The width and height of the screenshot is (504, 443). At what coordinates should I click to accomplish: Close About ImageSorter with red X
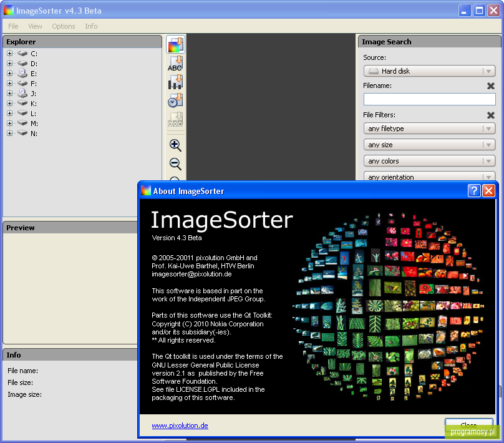pos(488,191)
